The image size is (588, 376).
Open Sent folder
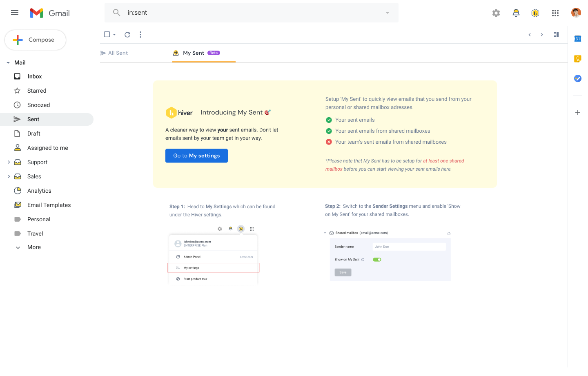point(47,119)
